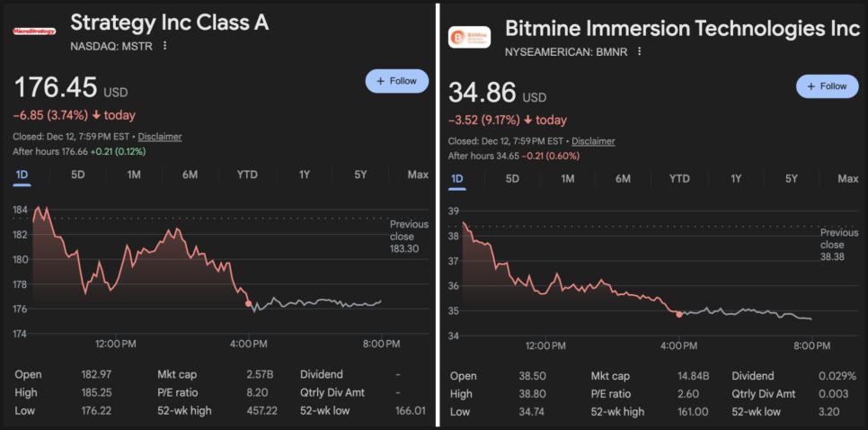
Task: Click the 4:00 PM closing marker on Strategy chart
Action: pyautogui.click(x=249, y=304)
